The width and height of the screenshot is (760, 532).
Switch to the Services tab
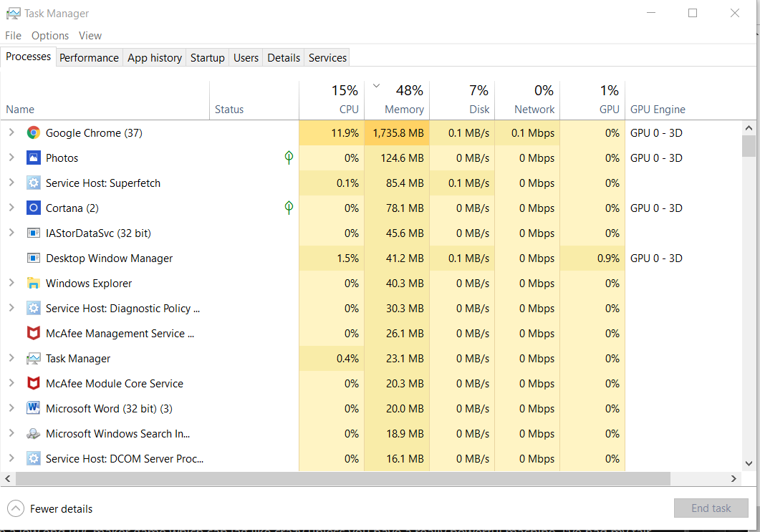(327, 58)
